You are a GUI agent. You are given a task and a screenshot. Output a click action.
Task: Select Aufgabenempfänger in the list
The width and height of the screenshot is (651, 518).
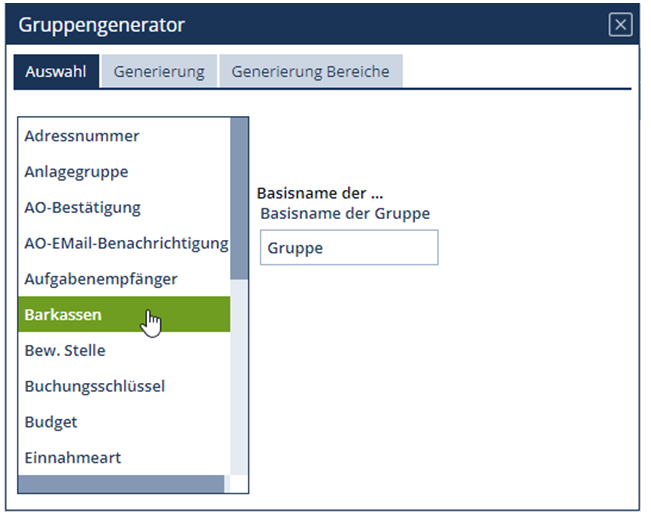(x=101, y=279)
